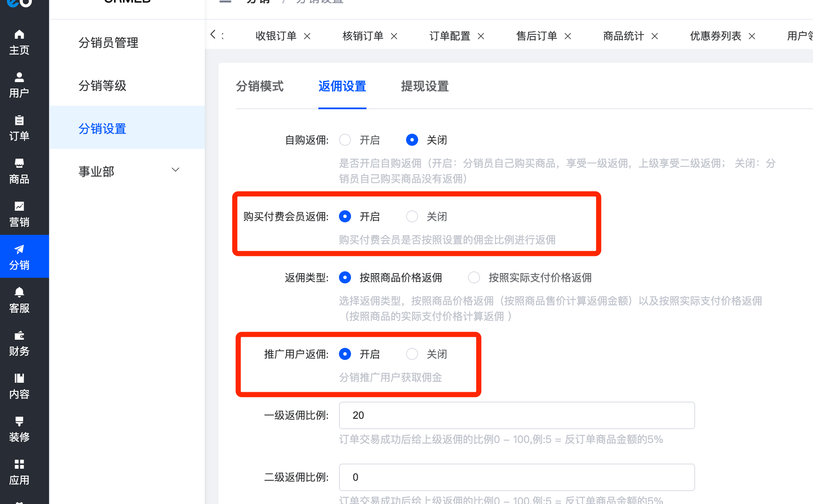This screenshot has height=504, width=813.
Task: Enable 自购返佣 with 开启 radio
Action: [x=345, y=140]
